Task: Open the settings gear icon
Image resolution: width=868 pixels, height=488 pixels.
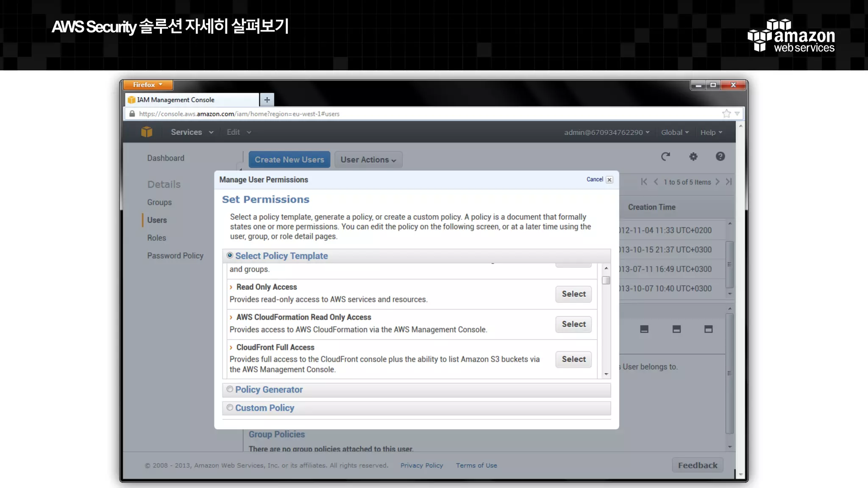Action: [693, 157]
